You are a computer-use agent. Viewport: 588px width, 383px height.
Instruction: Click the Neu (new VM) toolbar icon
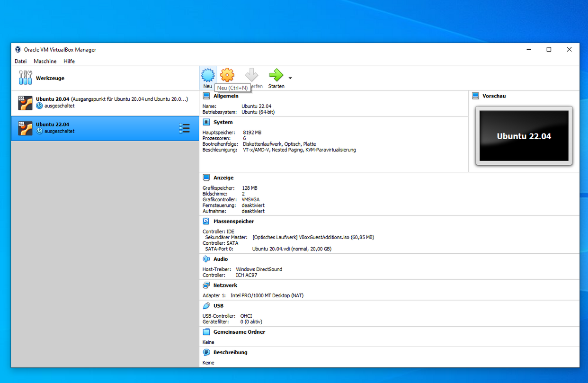point(208,75)
